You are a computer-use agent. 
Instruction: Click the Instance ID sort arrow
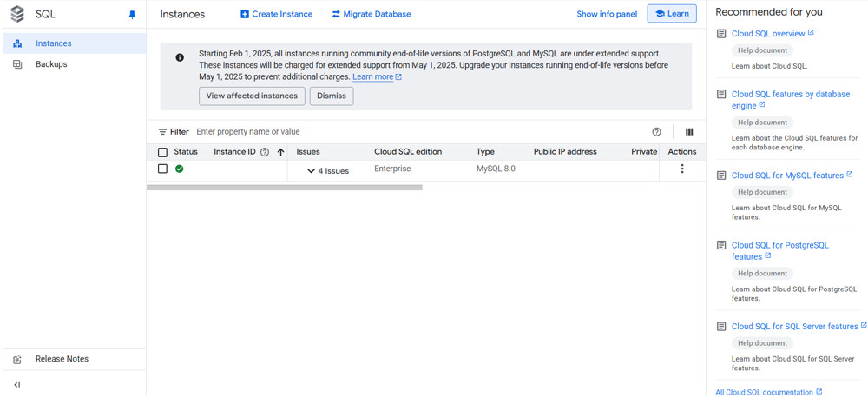coord(280,152)
